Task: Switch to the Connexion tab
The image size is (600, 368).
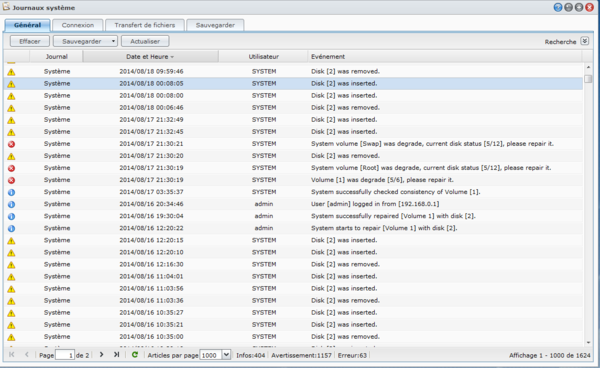Action: [x=78, y=25]
